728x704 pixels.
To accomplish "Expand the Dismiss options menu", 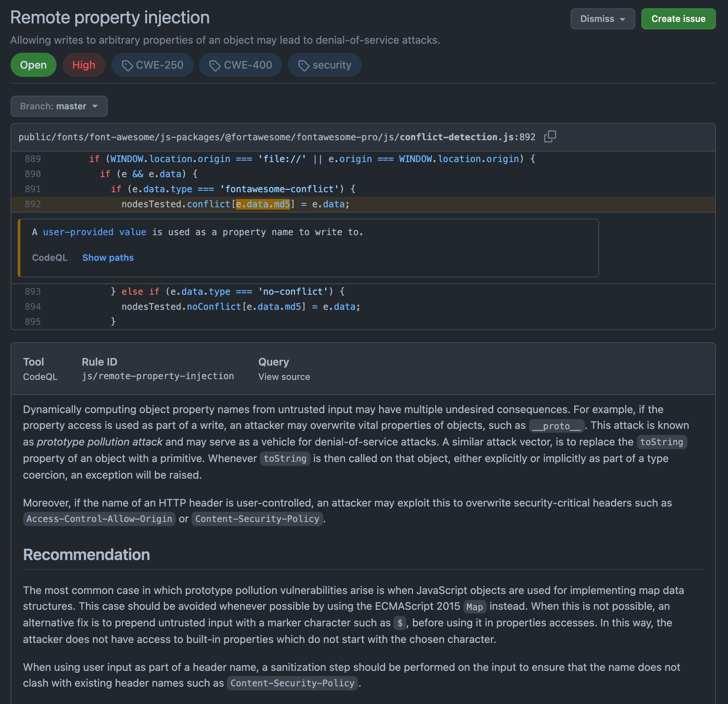I will pyautogui.click(x=602, y=19).
